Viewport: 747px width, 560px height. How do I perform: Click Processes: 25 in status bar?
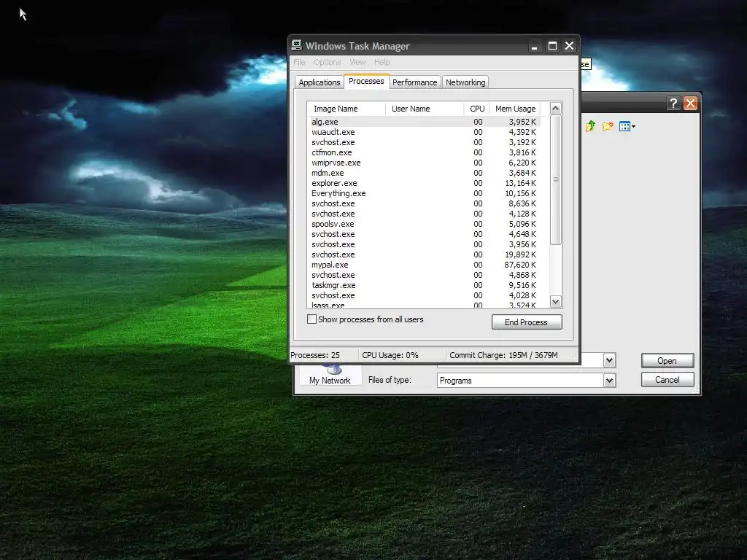click(x=315, y=355)
